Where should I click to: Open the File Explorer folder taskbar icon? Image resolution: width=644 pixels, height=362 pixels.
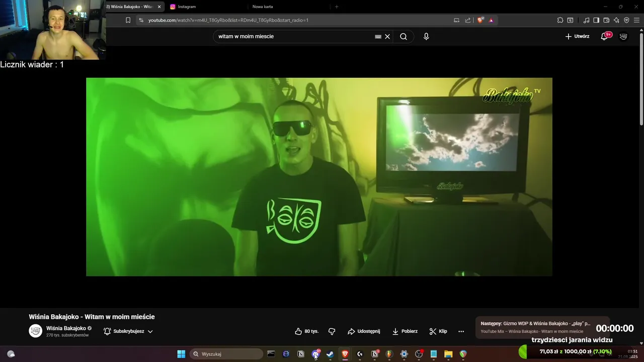tap(448, 354)
